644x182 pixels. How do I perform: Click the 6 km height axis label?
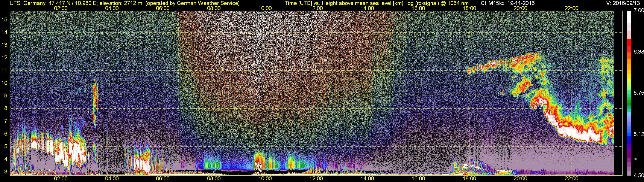tap(6, 134)
